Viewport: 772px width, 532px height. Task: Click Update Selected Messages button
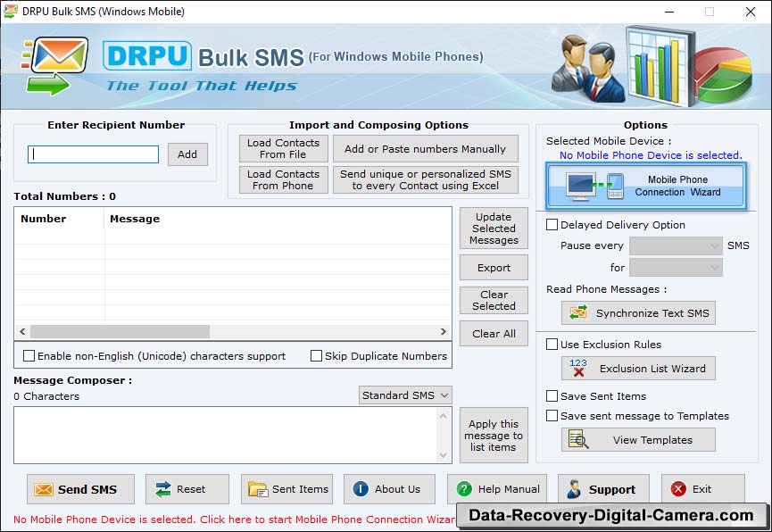(x=494, y=229)
